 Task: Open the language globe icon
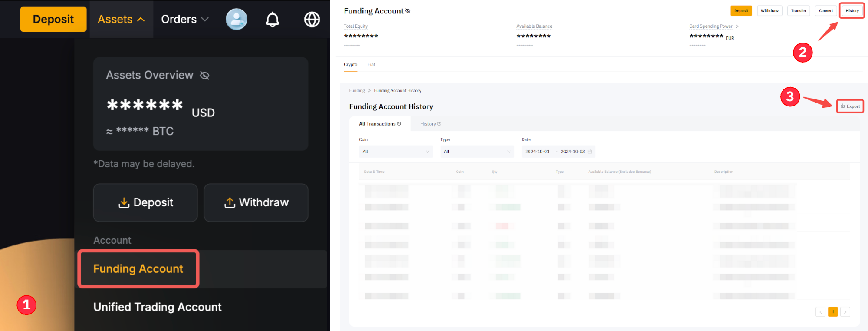pos(312,20)
